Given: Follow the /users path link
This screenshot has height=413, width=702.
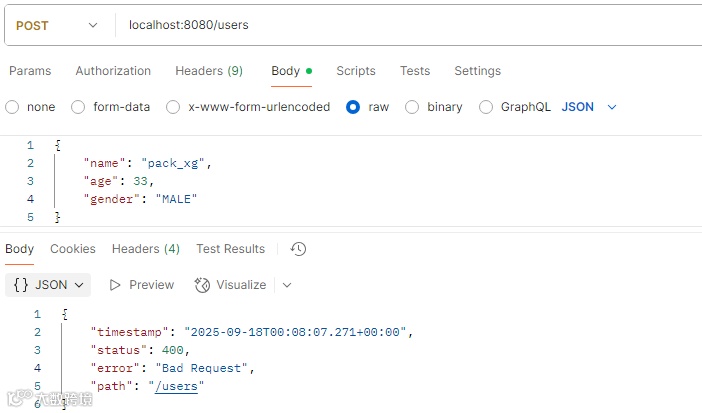Looking at the screenshot, I should (x=176, y=386).
